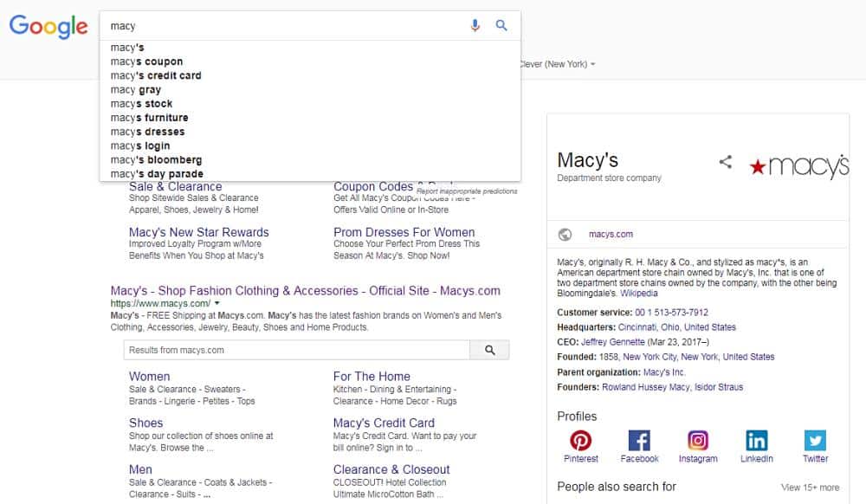Open Macy's Twitter profile icon
The image size is (866, 504).
click(x=815, y=441)
